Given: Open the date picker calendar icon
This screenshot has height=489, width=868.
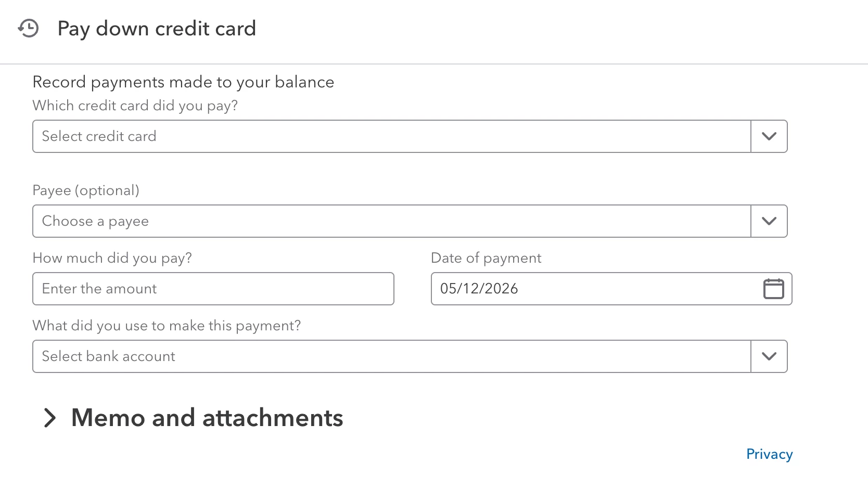Looking at the screenshot, I should 773,289.
